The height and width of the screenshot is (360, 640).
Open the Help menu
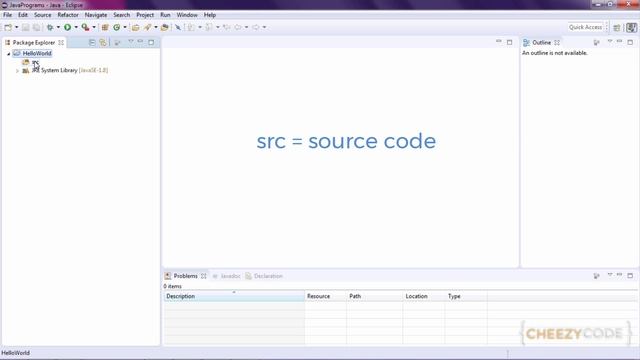click(x=210, y=15)
